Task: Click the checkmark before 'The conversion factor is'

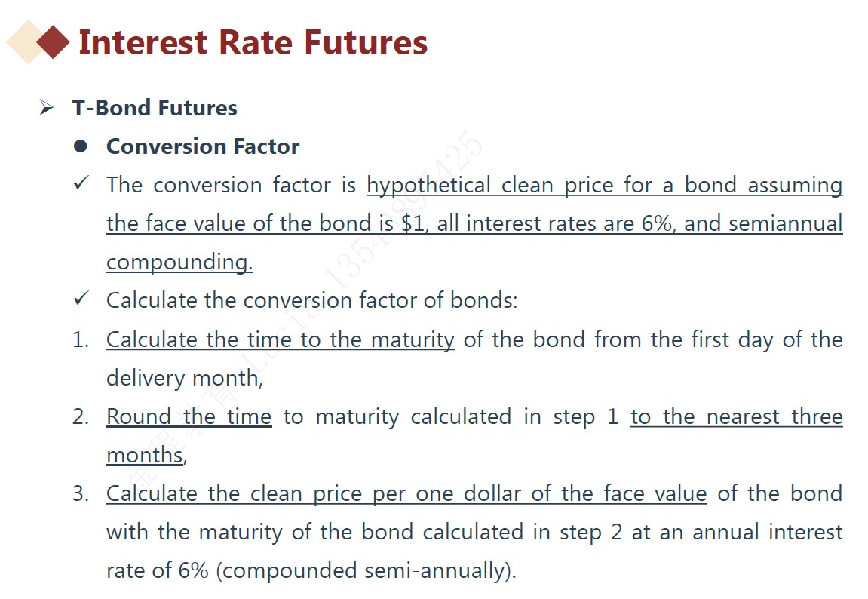Action: pos(81,184)
